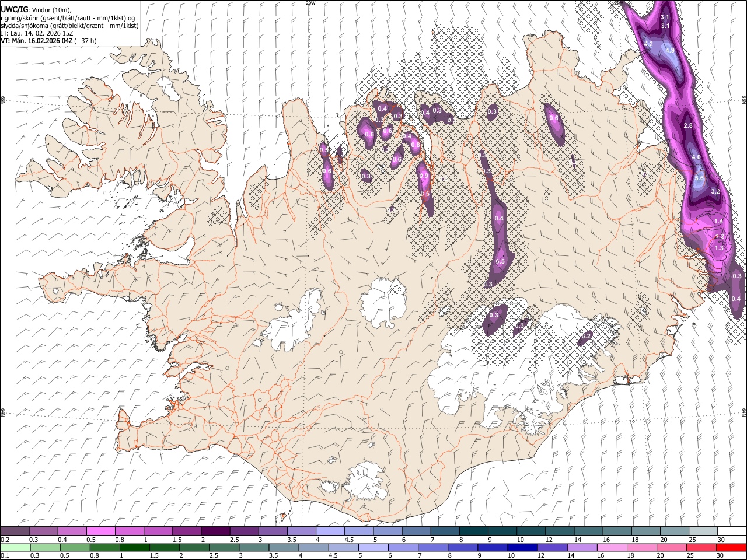Screen dimensions: 747x560
Task: Select the light pink 16–18 rain swatch
Action: click(x=612, y=548)
